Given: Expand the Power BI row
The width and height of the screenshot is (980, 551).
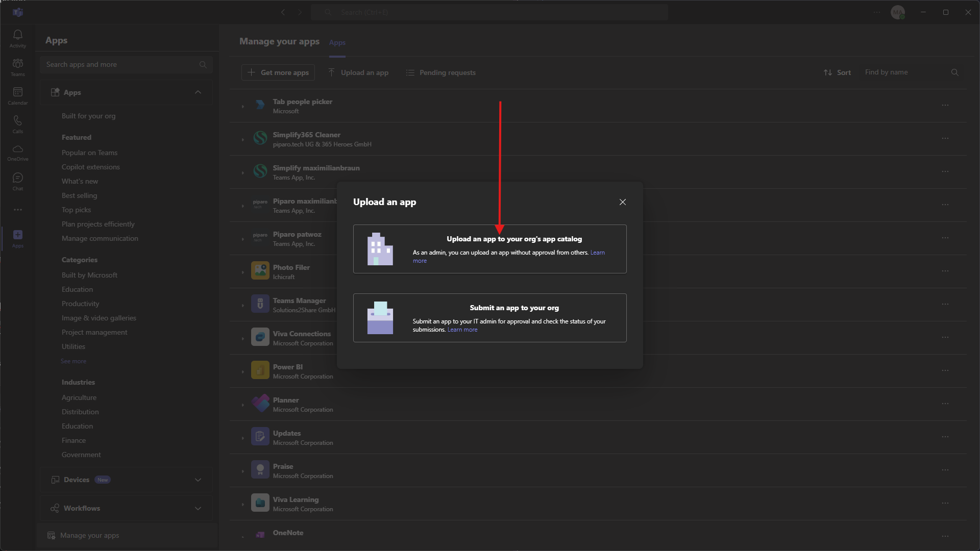Looking at the screenshot, I should click(243, 372).
